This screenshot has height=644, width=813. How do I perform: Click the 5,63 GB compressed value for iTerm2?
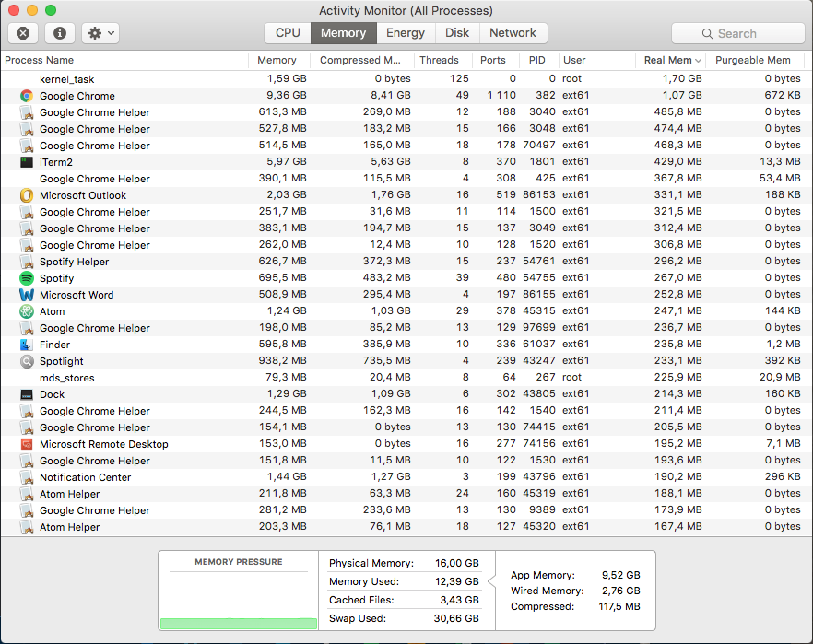391,161
